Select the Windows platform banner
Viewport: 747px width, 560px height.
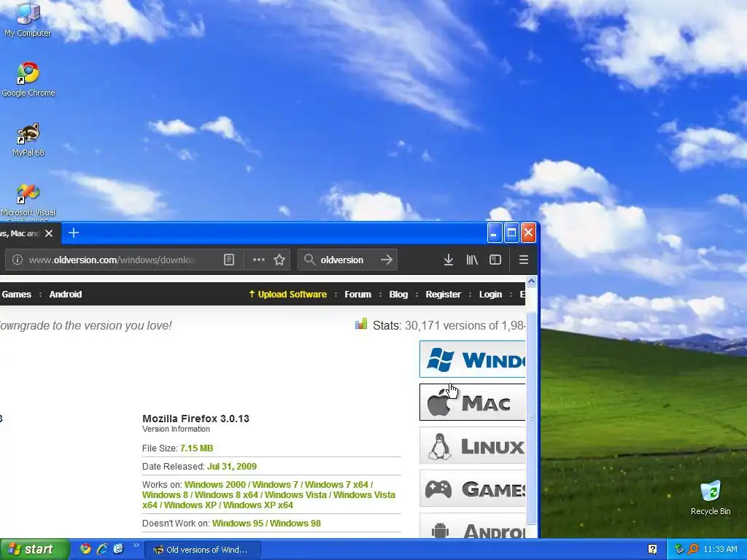click(472, 359)
